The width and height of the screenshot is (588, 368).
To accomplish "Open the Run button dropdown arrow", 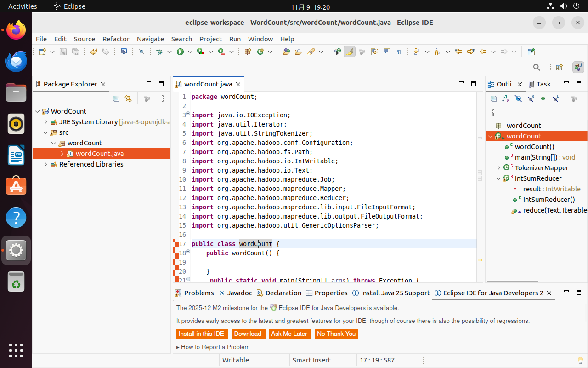I will click(x=190, y=52).
